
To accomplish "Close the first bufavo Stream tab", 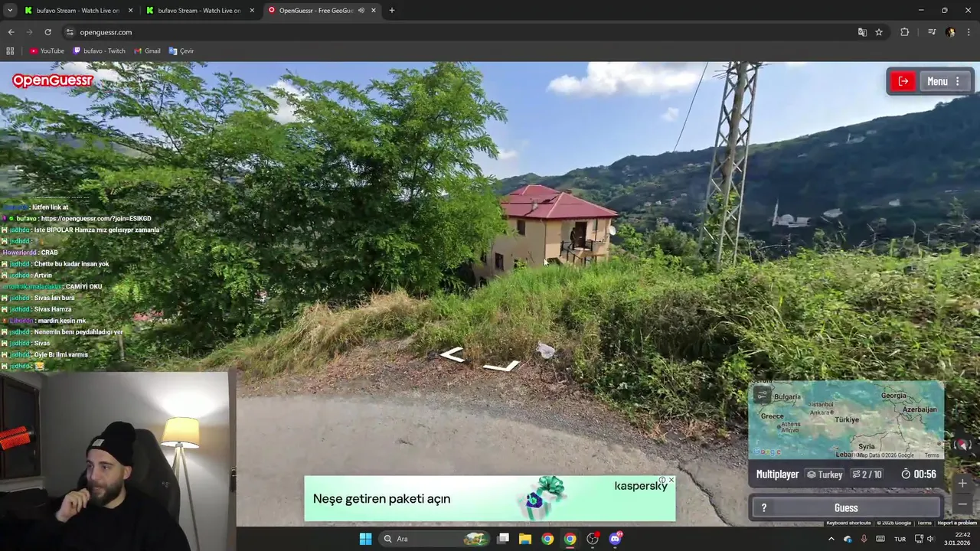I will coord(130,11).
